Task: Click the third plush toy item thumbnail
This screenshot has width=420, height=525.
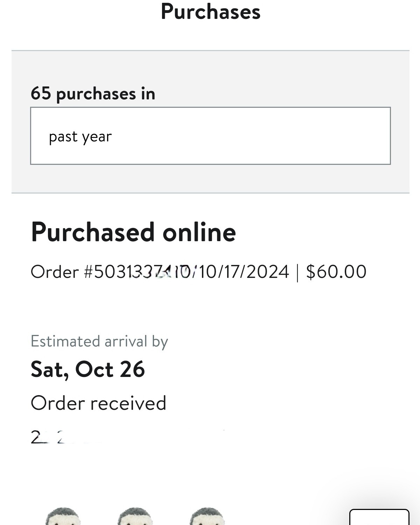Action: pos(207,517)
